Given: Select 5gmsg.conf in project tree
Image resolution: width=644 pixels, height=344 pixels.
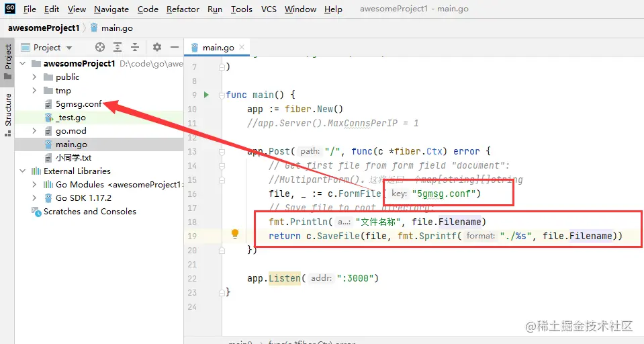Looking at the screenshot, I should [x=79, y=104].
